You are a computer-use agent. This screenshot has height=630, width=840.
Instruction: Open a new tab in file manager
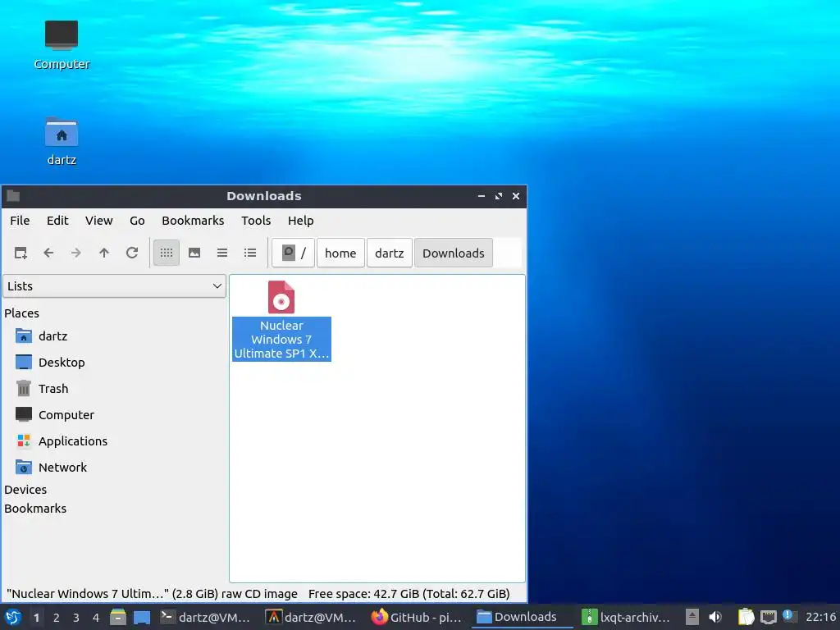(x=21, y=253)
